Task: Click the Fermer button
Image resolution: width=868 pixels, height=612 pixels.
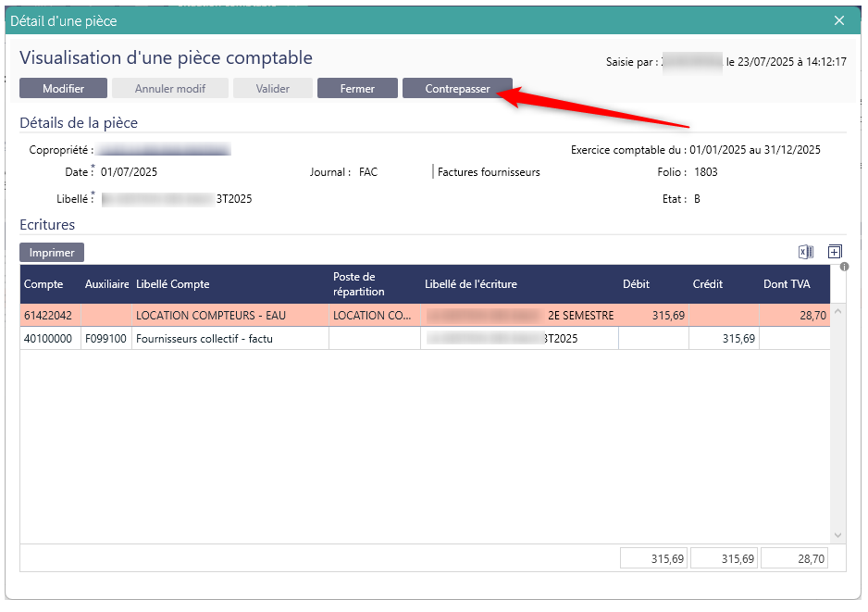Action: pyautogui.click(x=357, y=89)
